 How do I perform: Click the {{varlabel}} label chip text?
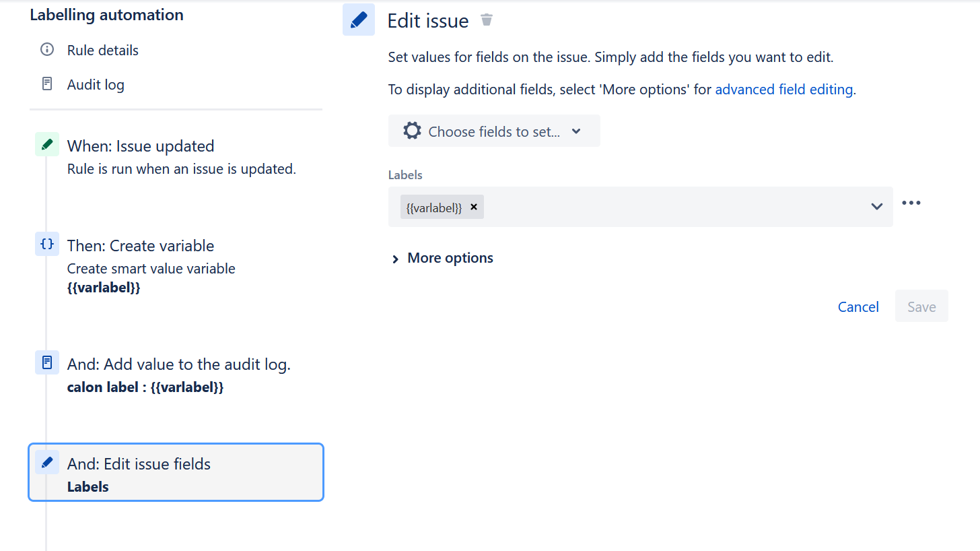click(434, 207)
